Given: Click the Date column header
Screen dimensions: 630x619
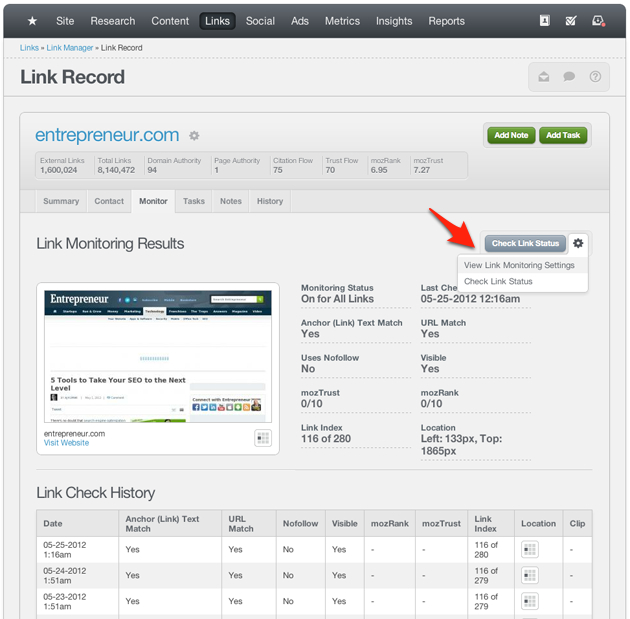Looking at the screenshot, I should tap(78, 523).
